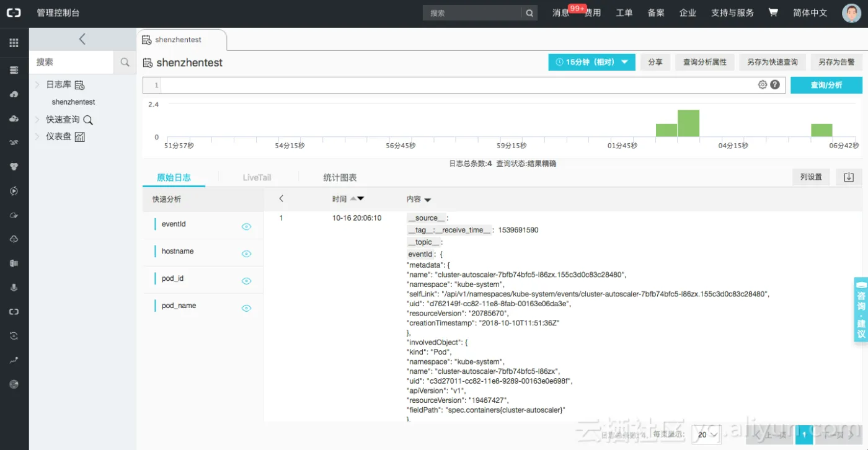Select the shenzhentest logstore in tree

[x=74, y=102]
